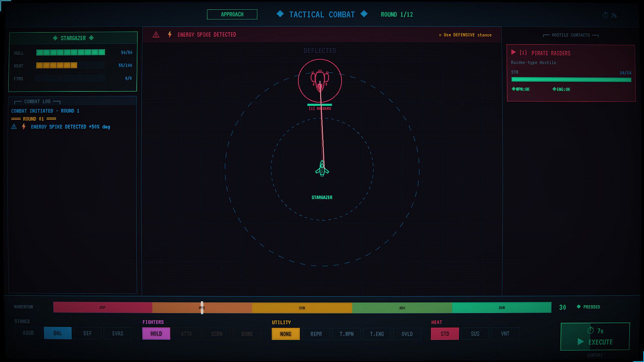Switch stance to EVAS evasive
Viewport: 644px width, 362px height.
(x=117, y=334)
